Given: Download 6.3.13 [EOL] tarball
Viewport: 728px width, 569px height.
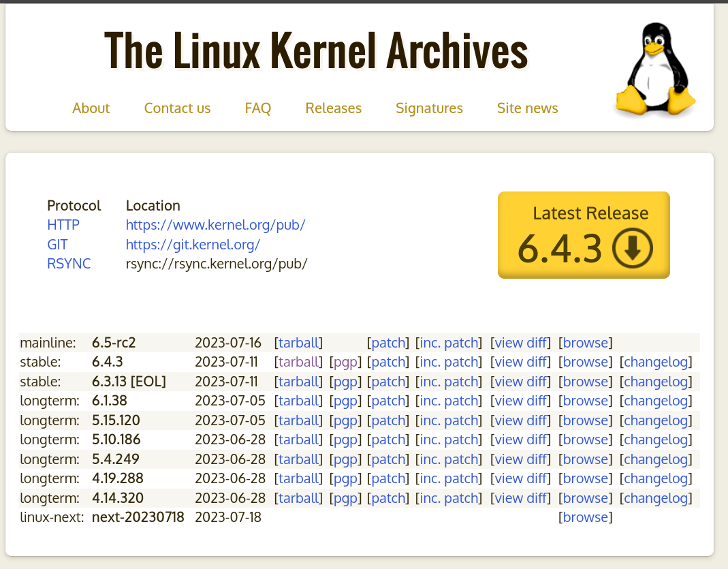Looking at the screenshot, I should click(298, 382).
